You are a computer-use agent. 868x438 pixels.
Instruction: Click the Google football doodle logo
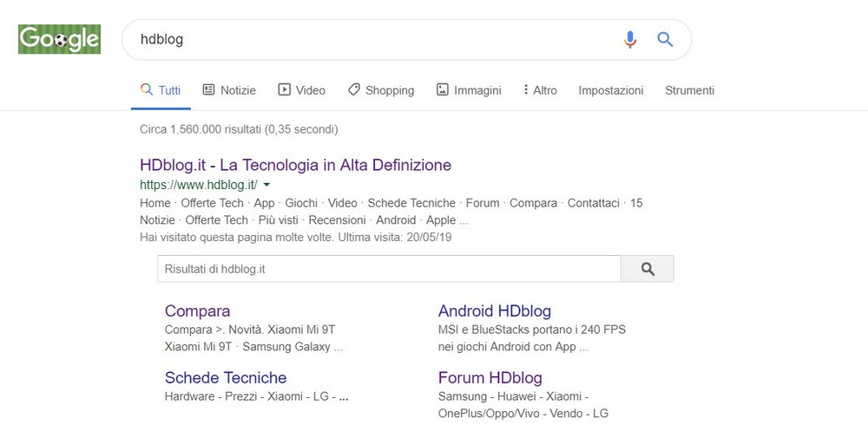click(59, 39)
